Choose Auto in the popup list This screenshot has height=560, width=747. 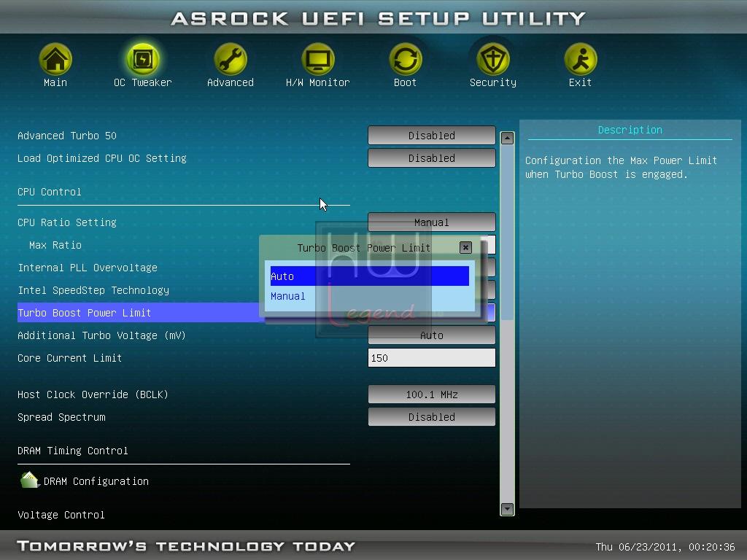click(369, 276)
